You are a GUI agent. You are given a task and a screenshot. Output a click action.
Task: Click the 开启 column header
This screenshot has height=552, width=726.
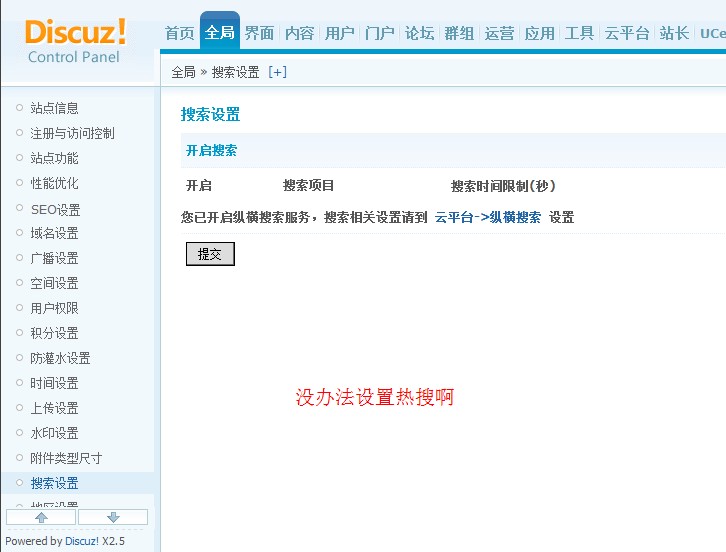coord(199,185)
